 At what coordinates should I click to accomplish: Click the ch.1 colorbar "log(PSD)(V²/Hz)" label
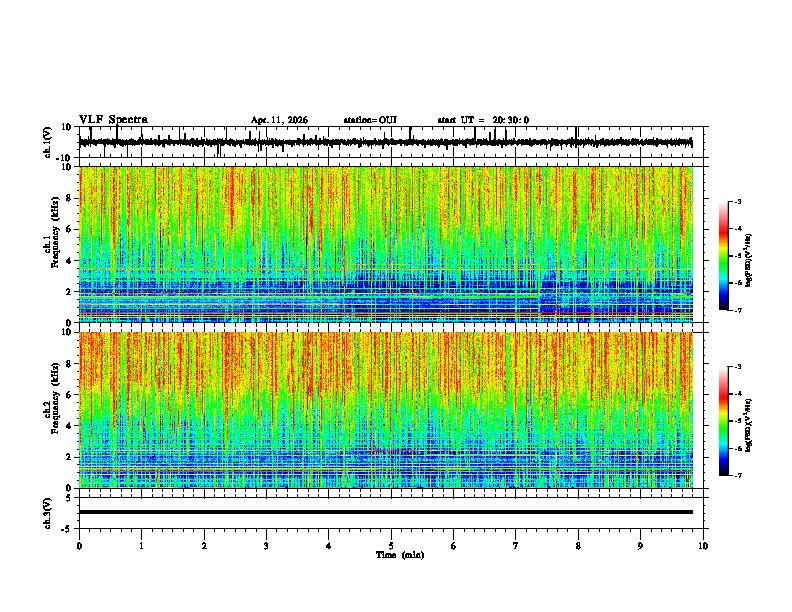coord(749,260)
